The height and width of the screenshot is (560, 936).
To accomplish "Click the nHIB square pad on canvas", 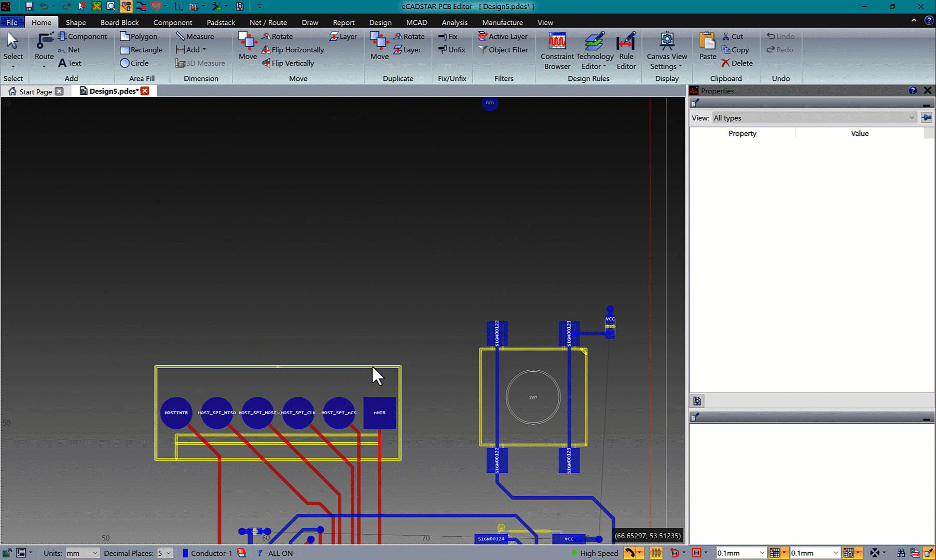I will [x=379, y=413].
